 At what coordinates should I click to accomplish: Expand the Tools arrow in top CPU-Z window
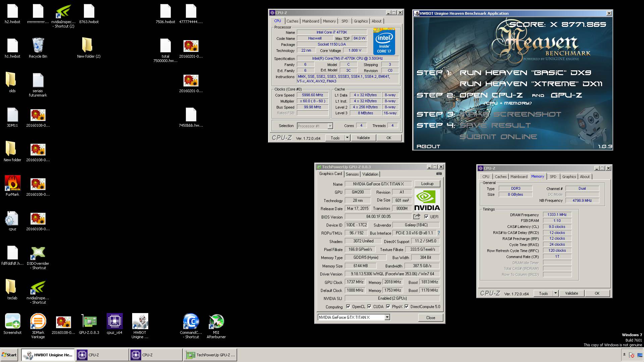(x=347, y=138)
